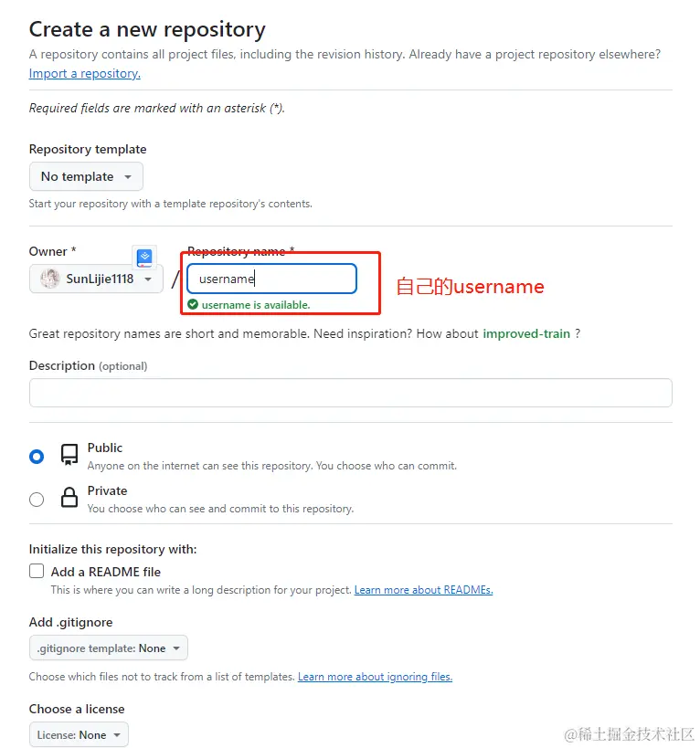
Task: Open Learn more about READMEs link
Action: point(423,590)
